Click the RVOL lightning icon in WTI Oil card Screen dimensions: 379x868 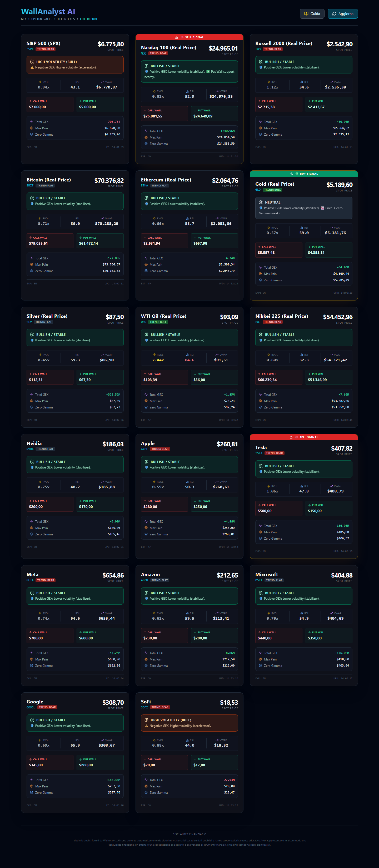[x=154, y=355]
